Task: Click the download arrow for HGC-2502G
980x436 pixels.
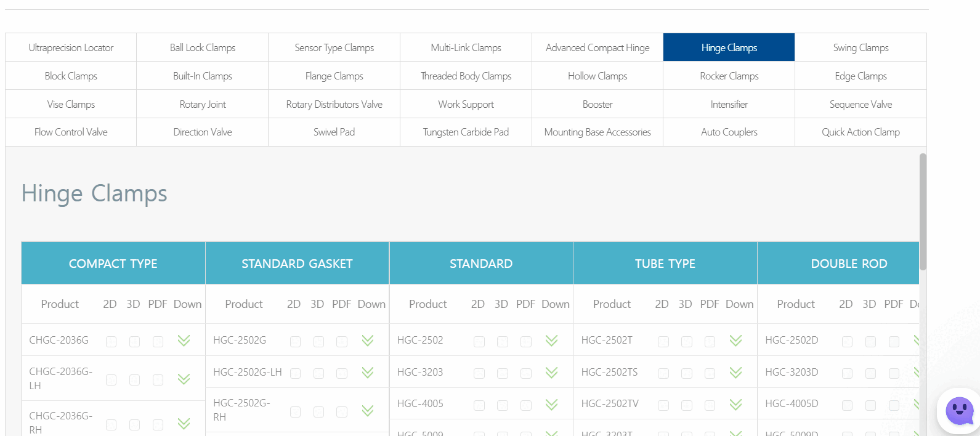Action: pyautogui.click(x=368, y=341)
